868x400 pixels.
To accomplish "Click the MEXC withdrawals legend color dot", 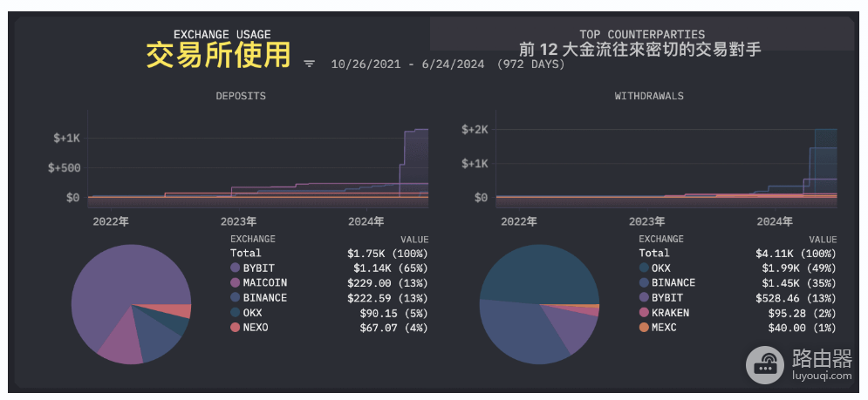I will click(644, 328).
